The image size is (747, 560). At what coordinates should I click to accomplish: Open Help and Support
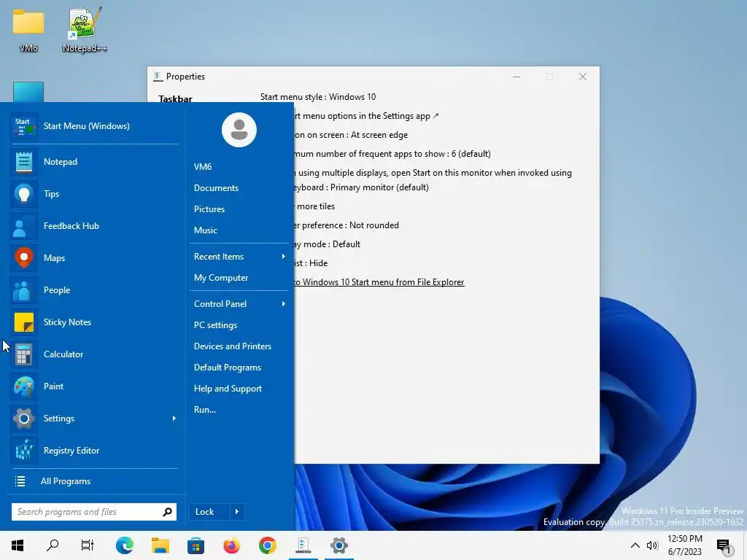pos(228,389)
